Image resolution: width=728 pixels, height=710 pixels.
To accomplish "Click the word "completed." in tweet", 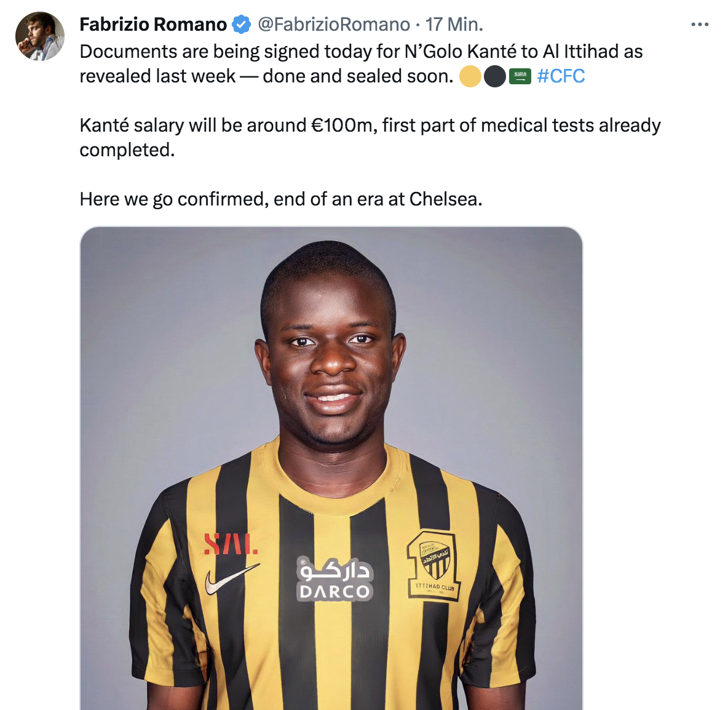I will (x=127, y=150).
